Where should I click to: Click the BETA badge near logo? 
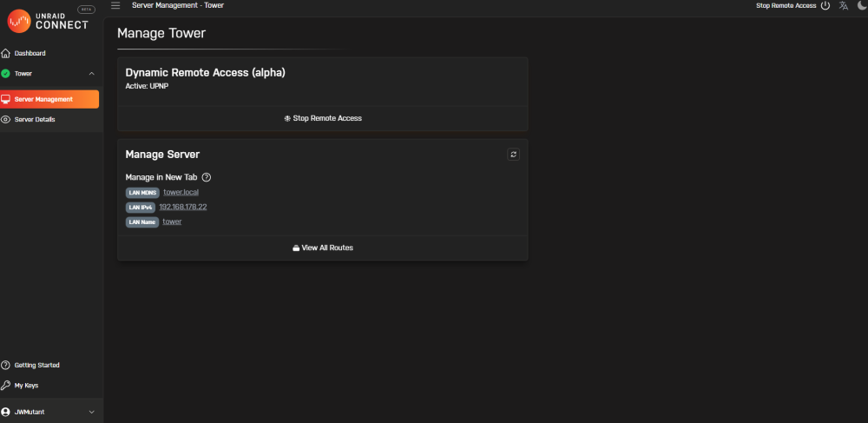tap(86, 10)
